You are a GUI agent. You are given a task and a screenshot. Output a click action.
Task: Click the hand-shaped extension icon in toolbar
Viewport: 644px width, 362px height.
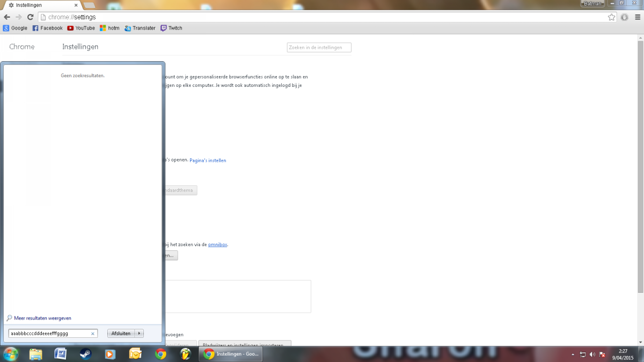624,17
